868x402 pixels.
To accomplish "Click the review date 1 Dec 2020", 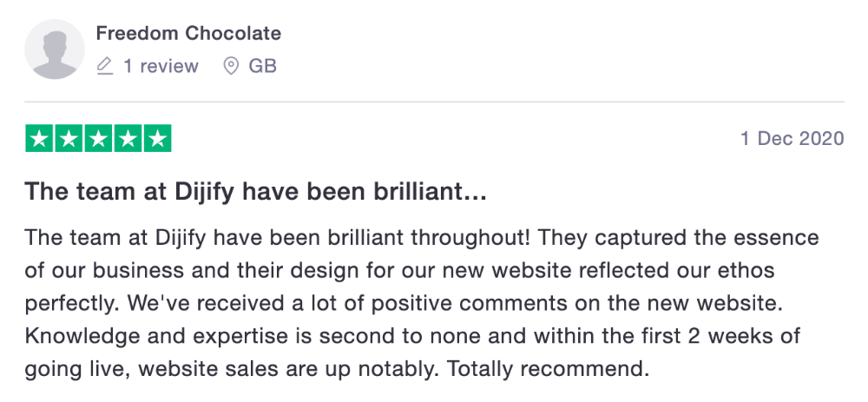I will coord(792,138).
